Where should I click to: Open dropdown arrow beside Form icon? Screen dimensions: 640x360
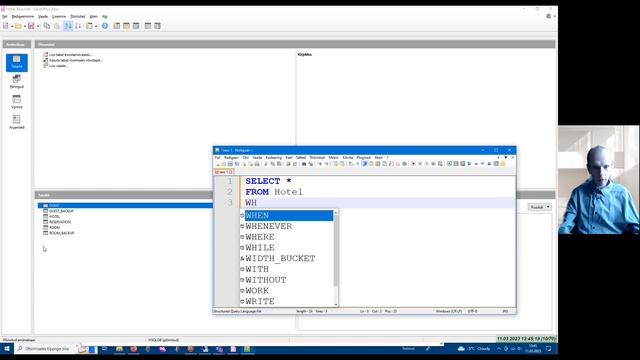point(96,27)
